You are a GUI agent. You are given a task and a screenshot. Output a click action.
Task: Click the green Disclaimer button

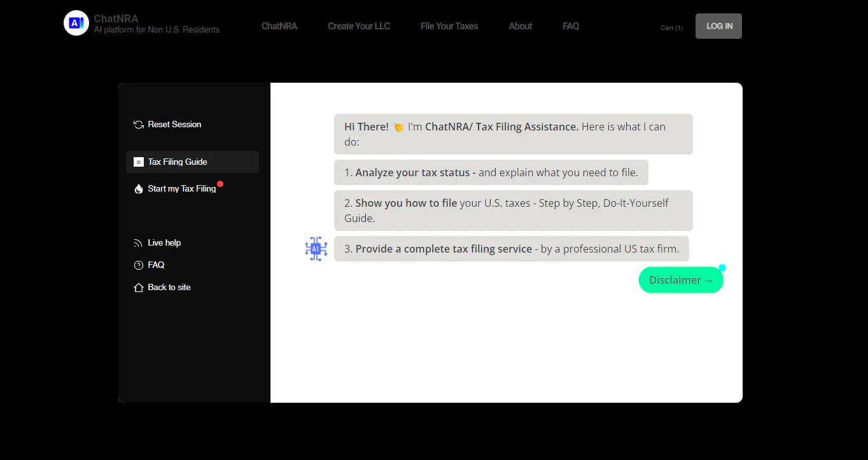[681, 280]
